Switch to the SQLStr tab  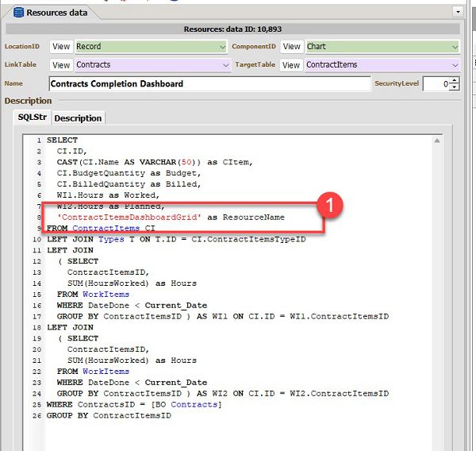[x=33, y=118]
